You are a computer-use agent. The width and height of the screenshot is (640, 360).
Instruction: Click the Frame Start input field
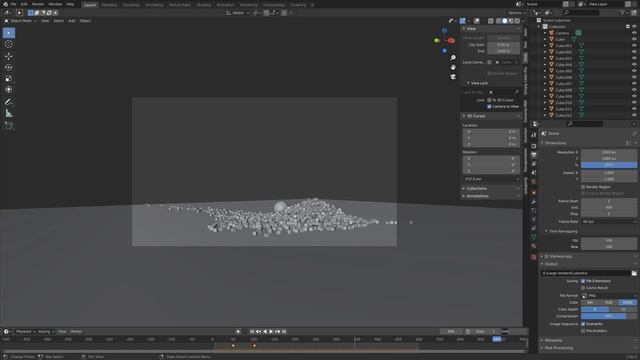[609, 201]
